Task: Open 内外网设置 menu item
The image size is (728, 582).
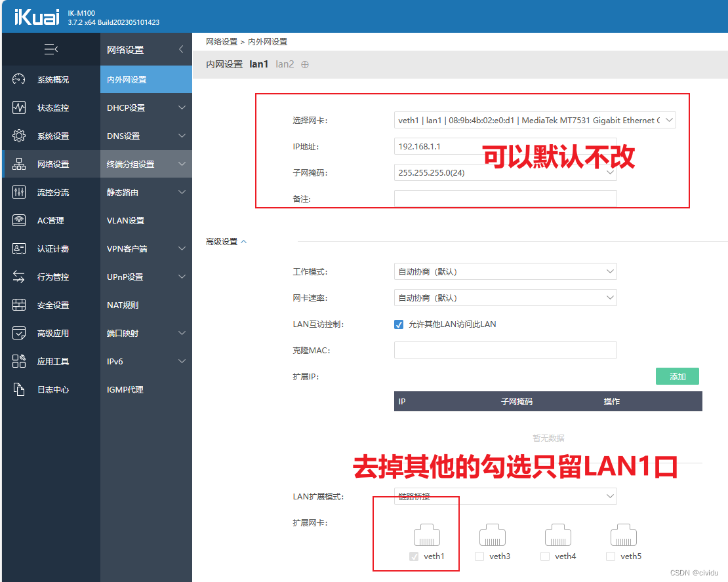Action: tap(146, 79)
